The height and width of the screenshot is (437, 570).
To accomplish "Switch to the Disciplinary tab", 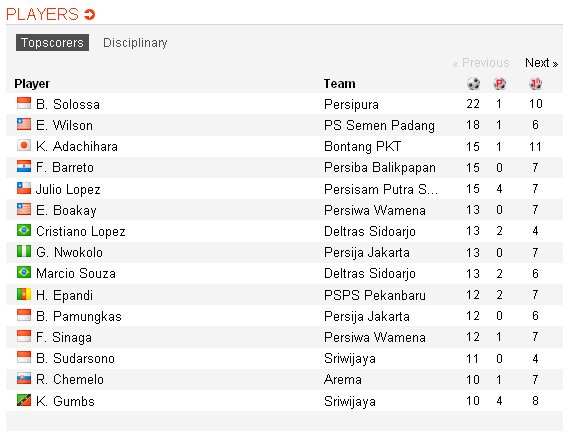I will coord(135,43).
